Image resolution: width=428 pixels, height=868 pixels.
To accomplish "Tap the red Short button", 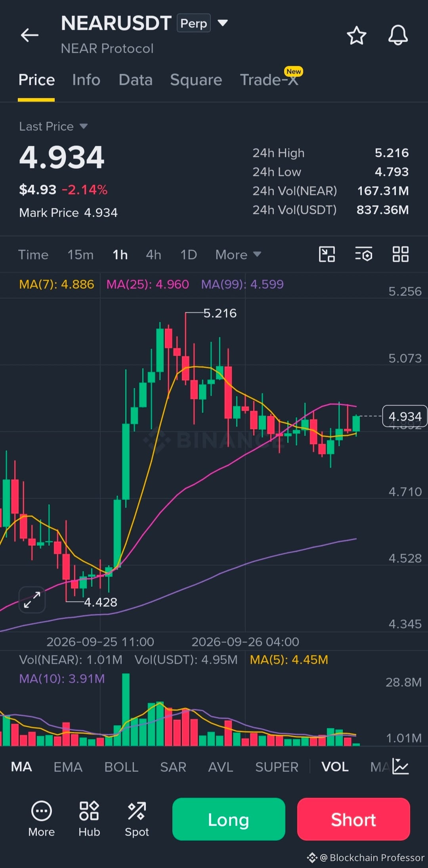I will click(353, 819).
